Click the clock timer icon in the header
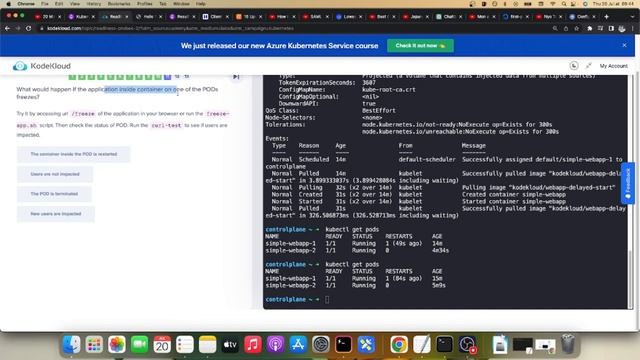 (x=573, y=66)
